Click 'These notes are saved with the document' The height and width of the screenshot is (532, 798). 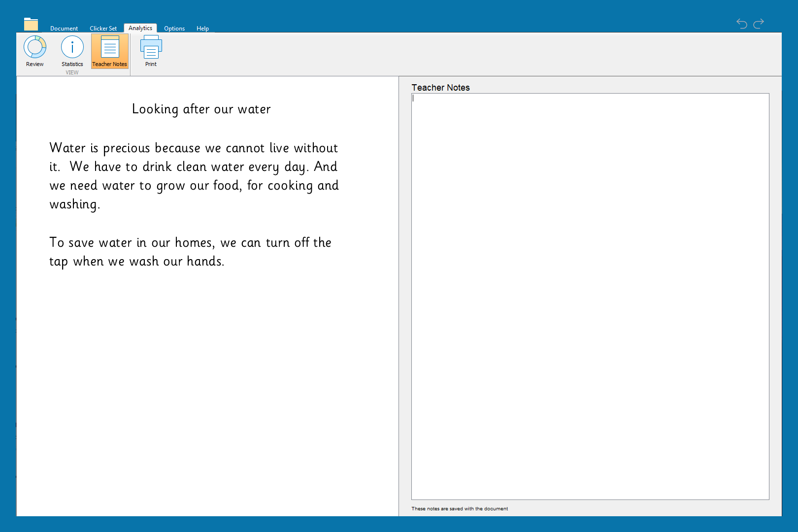460,509
